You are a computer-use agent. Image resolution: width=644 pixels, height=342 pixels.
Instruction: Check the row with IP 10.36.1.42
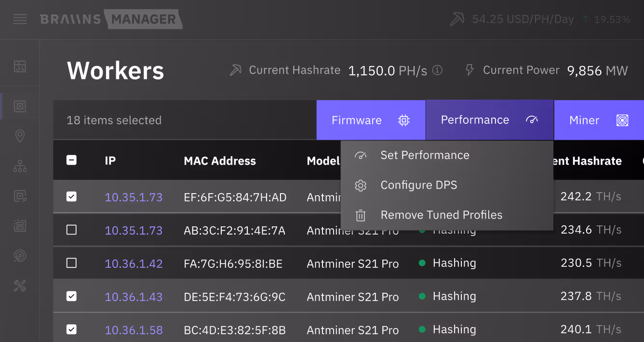tap(71, 263)
